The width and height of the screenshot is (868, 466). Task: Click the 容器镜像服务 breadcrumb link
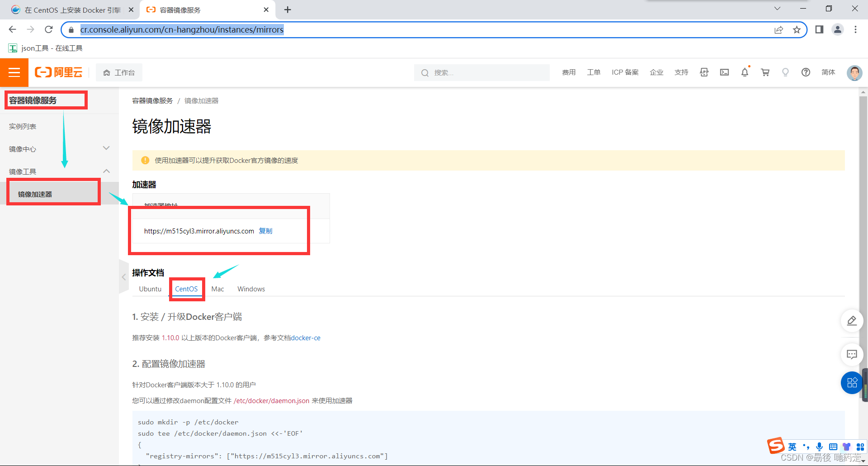point(152,100)
